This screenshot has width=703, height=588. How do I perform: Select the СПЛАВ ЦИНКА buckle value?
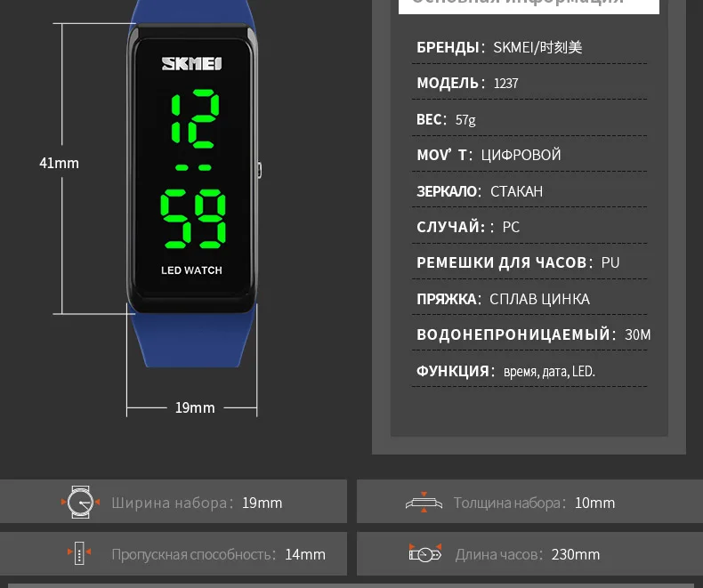pyautogui.click(x=539, y=299)
